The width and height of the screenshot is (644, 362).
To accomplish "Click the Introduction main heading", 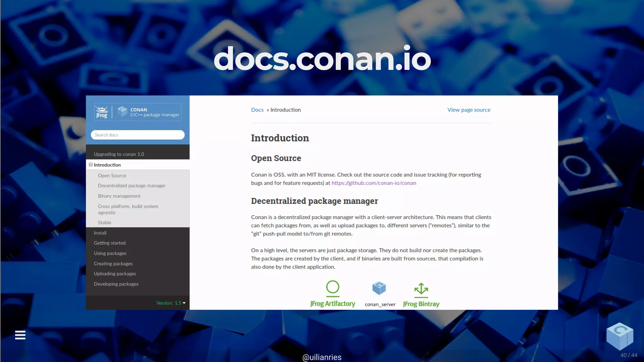I will (x=280, y=138).
